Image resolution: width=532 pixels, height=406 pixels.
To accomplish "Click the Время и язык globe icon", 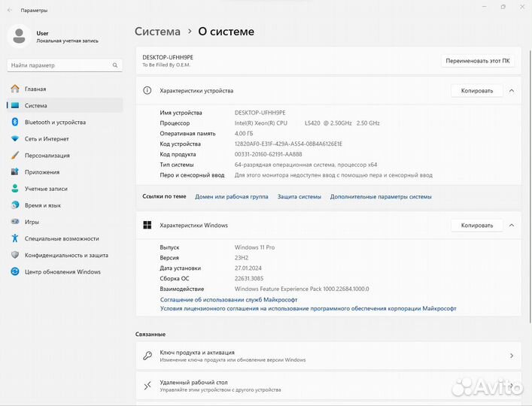I will pos(15,205).
